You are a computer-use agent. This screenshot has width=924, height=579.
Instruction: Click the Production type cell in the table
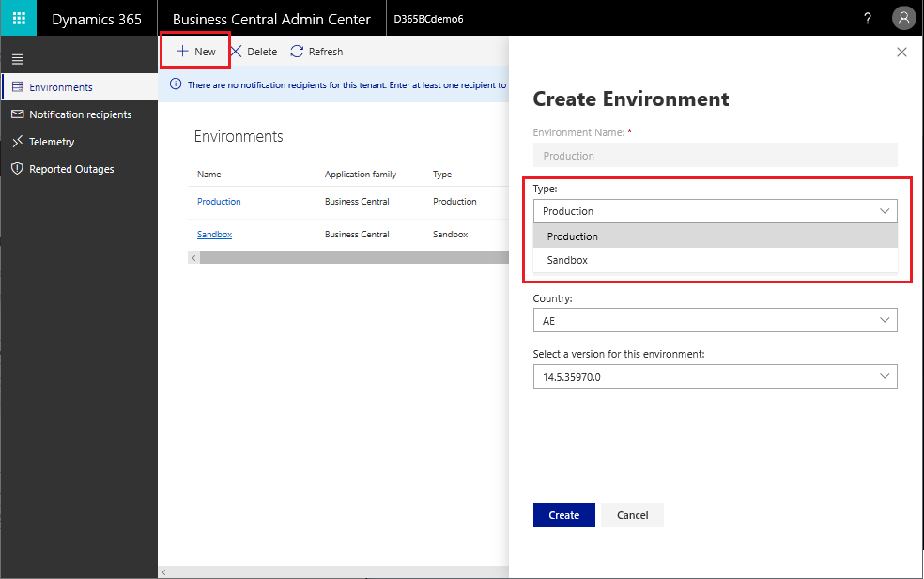click(454, 202)
